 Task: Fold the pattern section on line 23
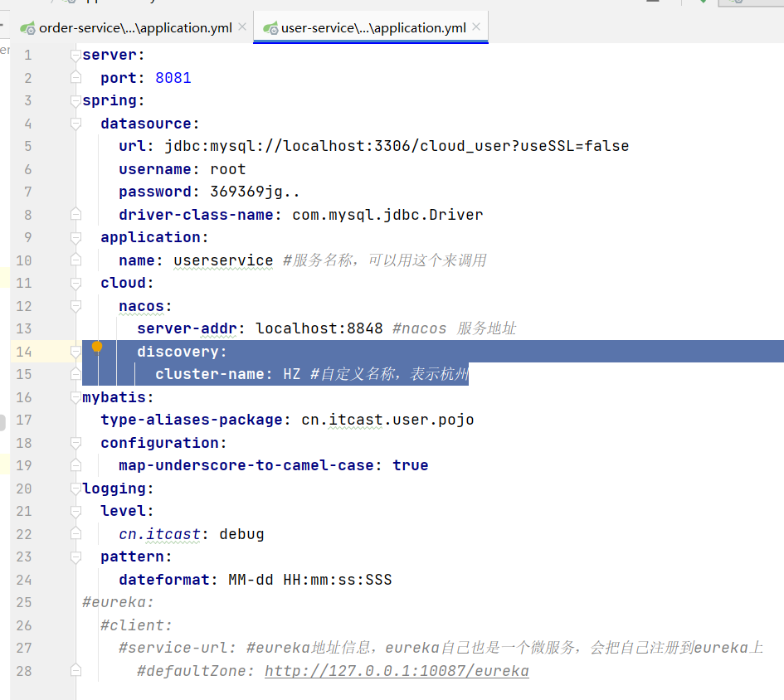[x=75, y=557]
